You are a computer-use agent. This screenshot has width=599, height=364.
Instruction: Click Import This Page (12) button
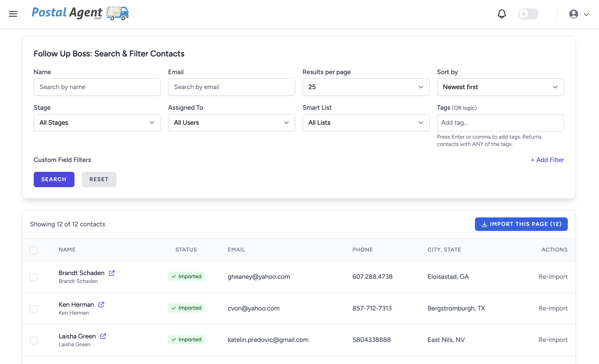coord(521,224)
